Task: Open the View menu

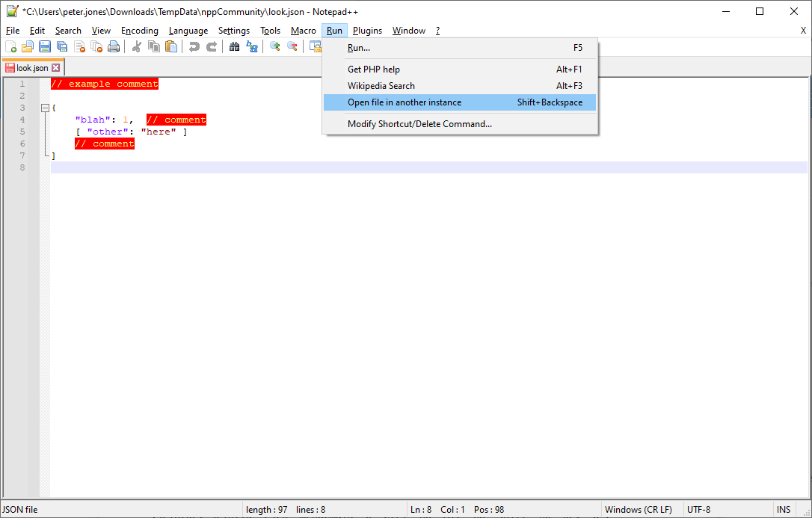Action: click(x=101, y=31)
